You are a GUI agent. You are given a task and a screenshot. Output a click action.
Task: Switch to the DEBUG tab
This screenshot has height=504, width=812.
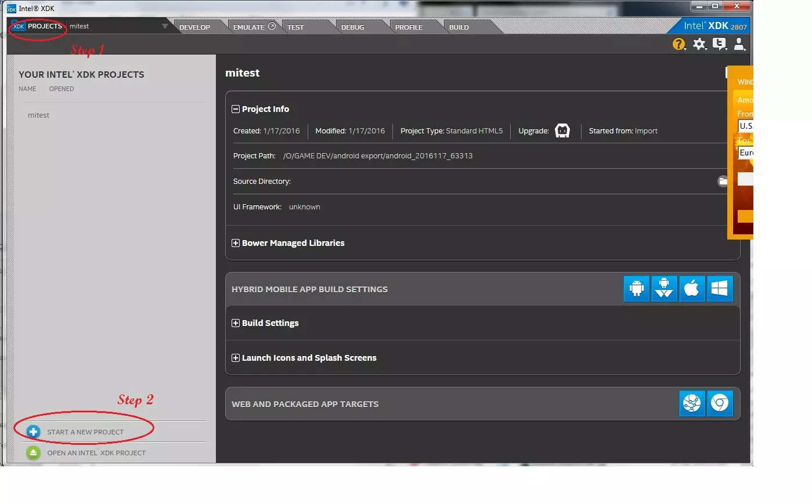353,27
